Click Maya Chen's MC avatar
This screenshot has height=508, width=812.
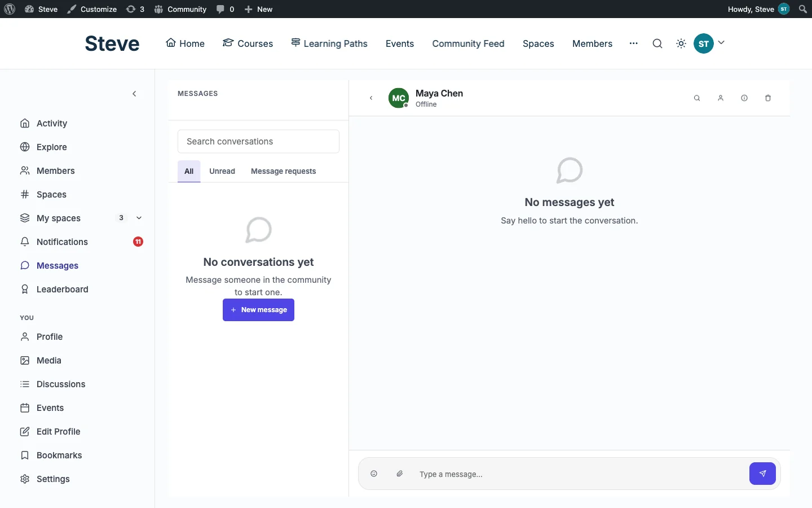(399, 98)
